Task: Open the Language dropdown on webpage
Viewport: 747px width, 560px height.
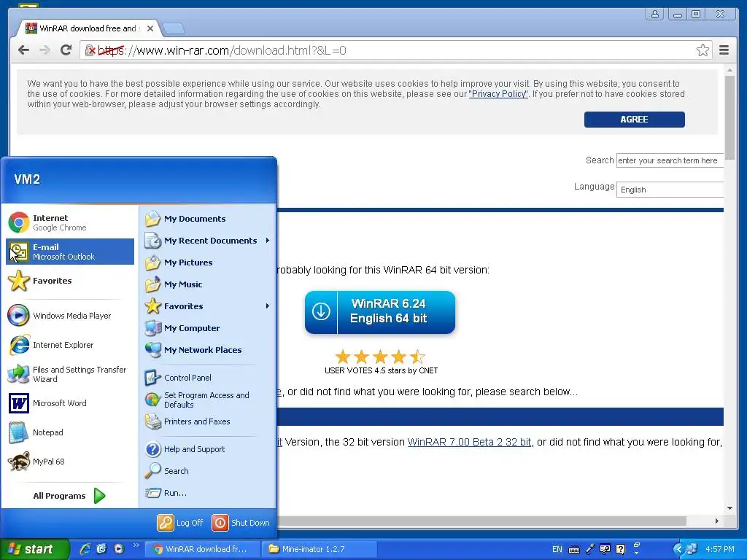Action: click(x=670, y=190)
